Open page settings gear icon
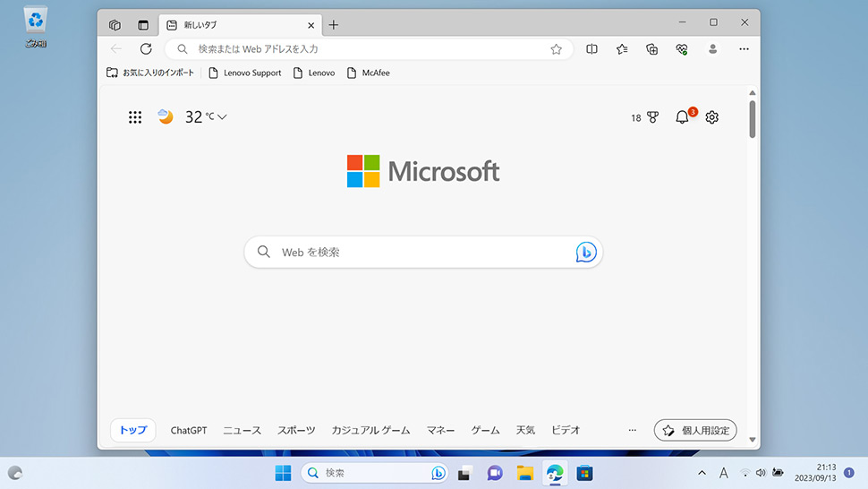This screenshot has width=868, height=489. (x=712, y=116)
